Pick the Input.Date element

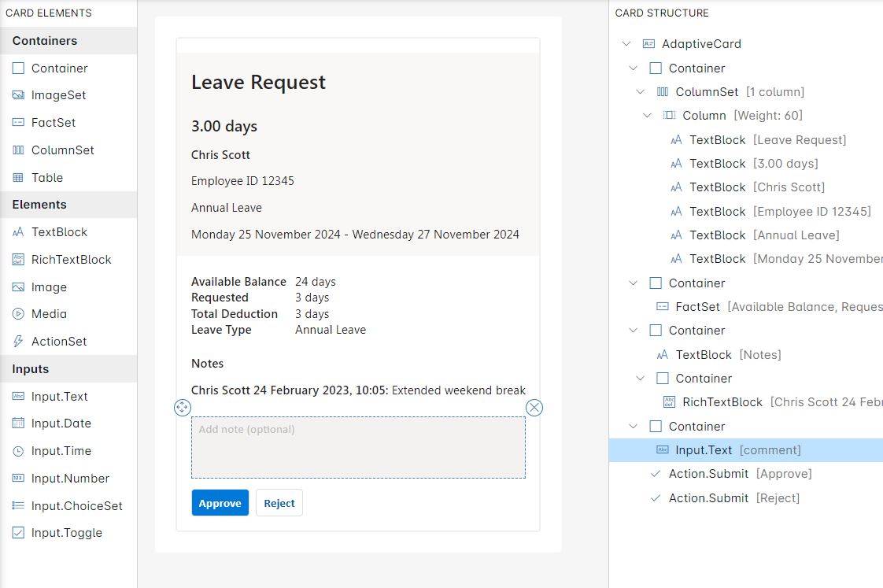click(68, 423)
